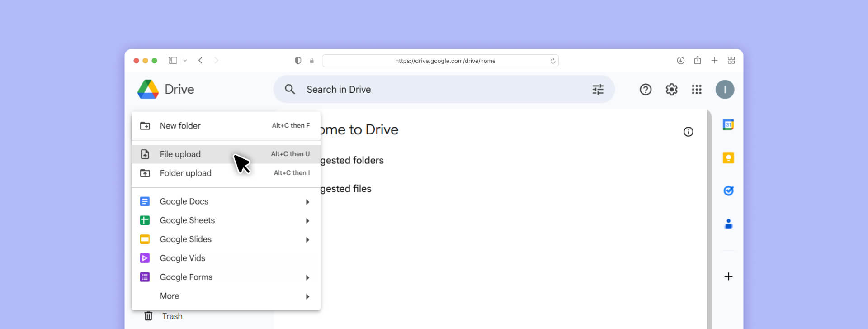Go back in browser history
The width and height of the screenshot is (868, 329).
200,60
